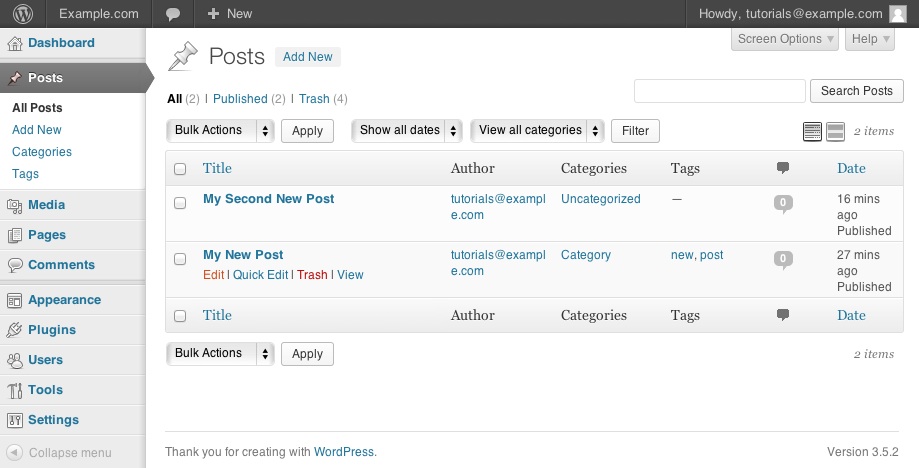Click the Add New button beside Posts

[308, 57]
